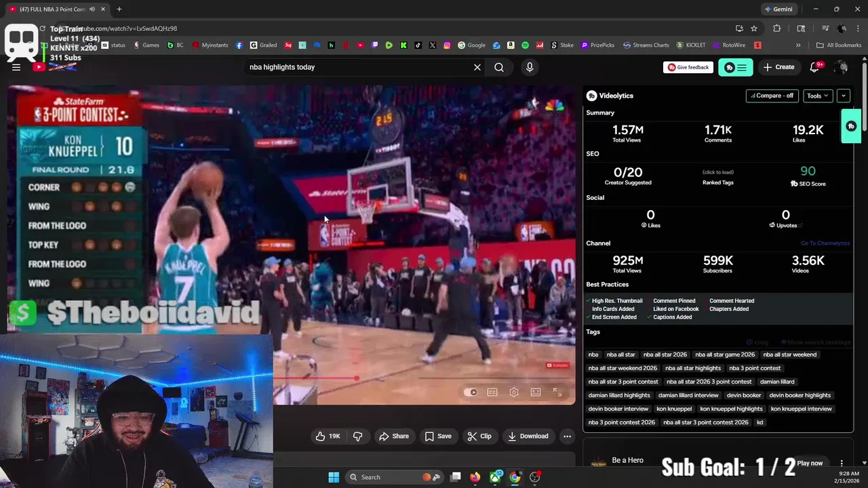Screen dimensions: 868x488
Task: Open the X (Twitter) bookmark icon
Action: pyautogui.click(x=433, y=45)
